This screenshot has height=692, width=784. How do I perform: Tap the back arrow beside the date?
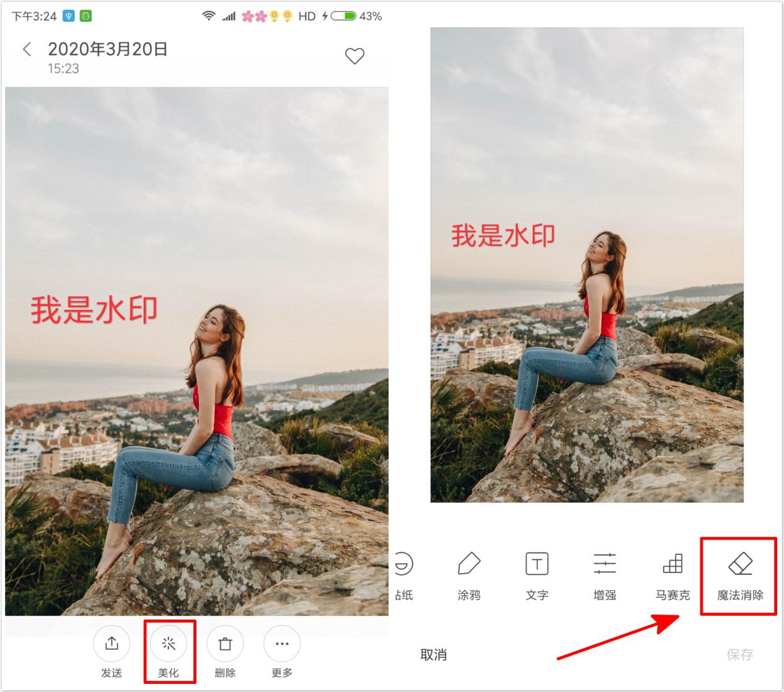pos(27,50)
